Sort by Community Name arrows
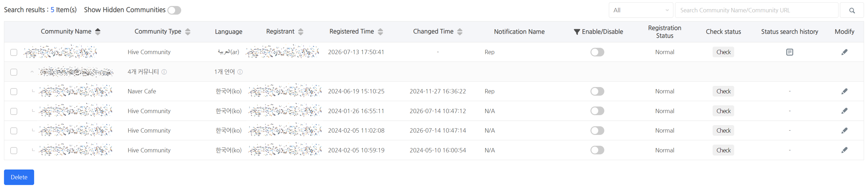Image resolution: width=868 pixels, height=191 pixels. pos(98,32)
